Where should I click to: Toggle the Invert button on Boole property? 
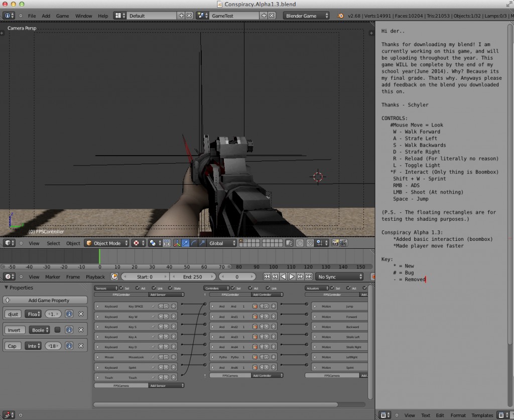coord(15,330)
